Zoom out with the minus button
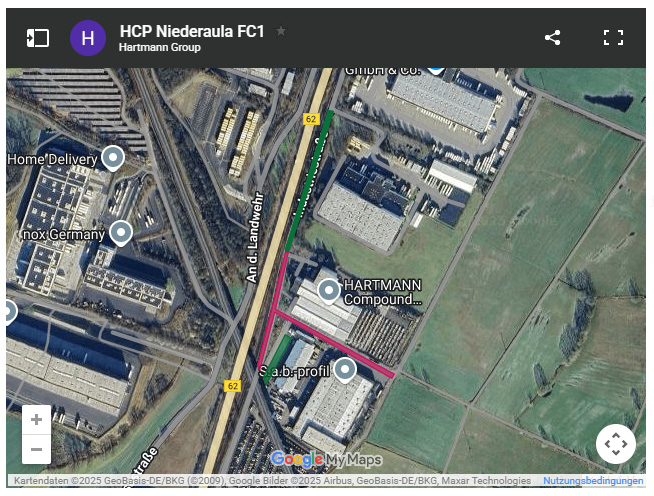This screenshot has height=496, width=654. point(36,449)
